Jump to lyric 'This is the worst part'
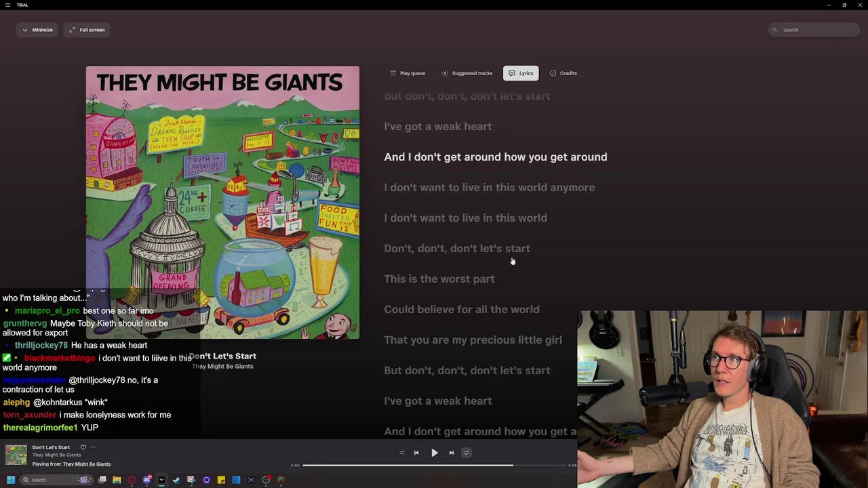This screenshot has width=868, height=488. [439, 279]
